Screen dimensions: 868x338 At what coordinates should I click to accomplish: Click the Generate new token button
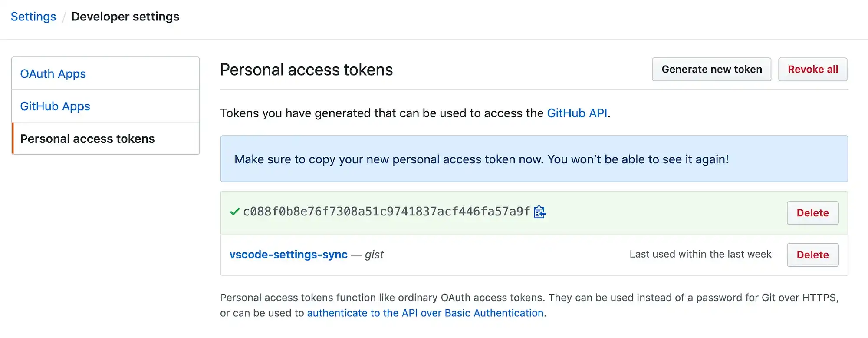point(711,70)
